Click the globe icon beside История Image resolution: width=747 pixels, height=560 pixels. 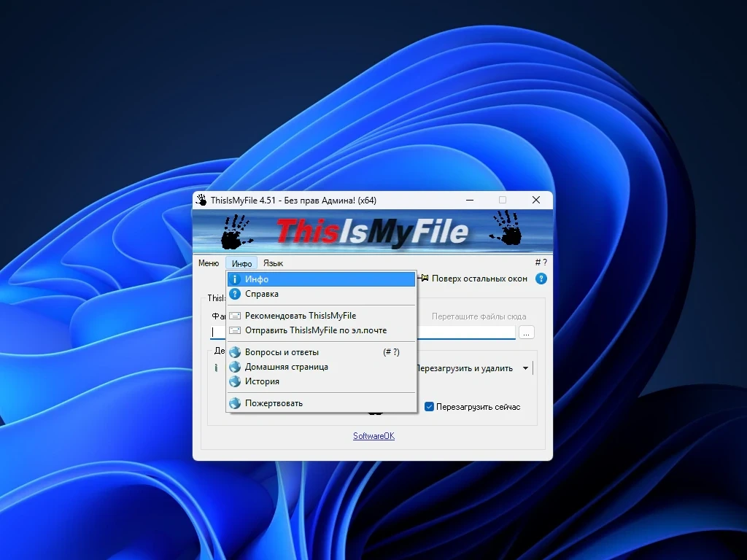point(234,381)
